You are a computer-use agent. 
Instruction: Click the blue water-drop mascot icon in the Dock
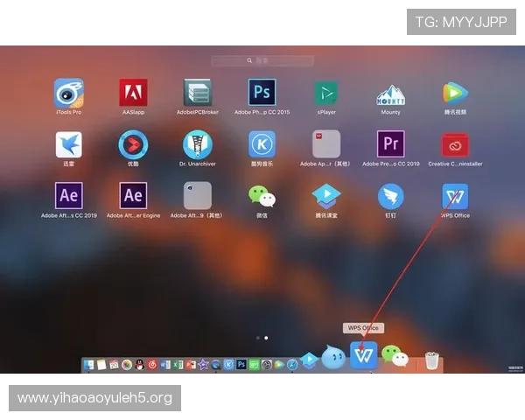[332, 357]
